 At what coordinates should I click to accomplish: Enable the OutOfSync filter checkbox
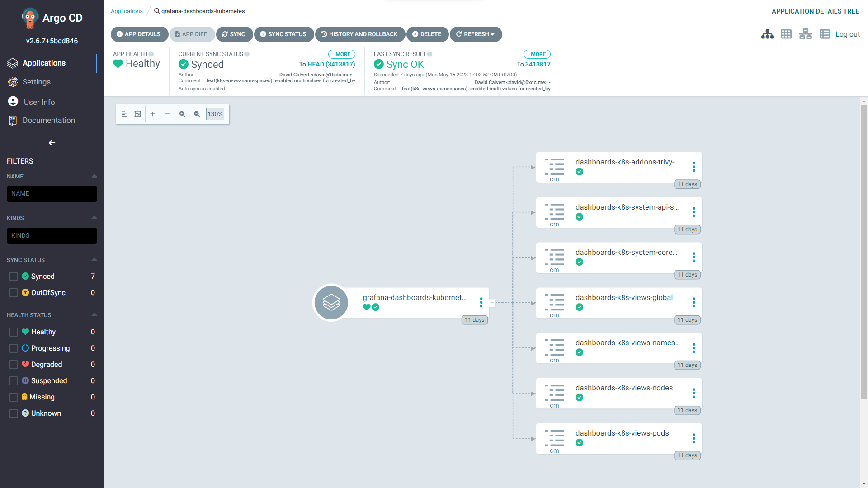coord(14,293)
